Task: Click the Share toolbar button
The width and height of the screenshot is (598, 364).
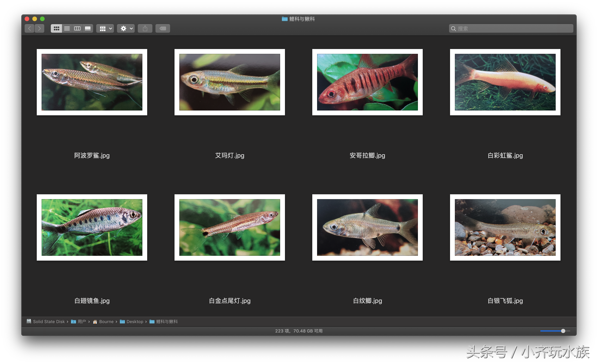Action: click(x=145, y=29)
